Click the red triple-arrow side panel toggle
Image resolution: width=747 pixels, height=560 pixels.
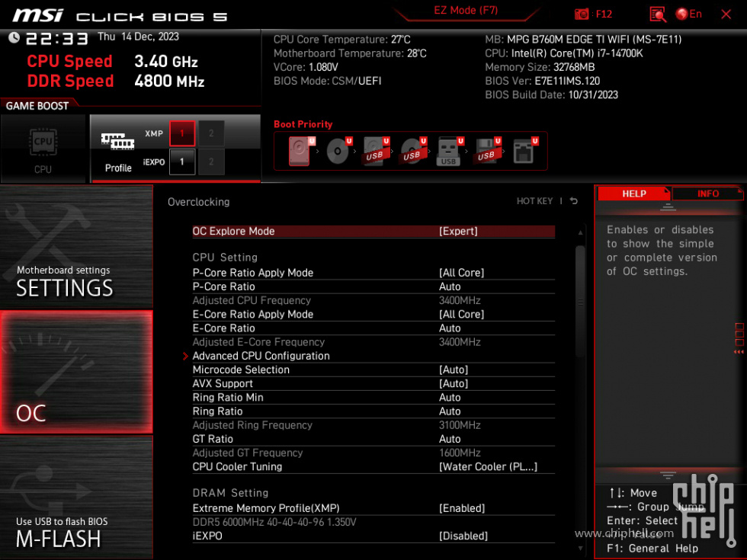(739, 352)
